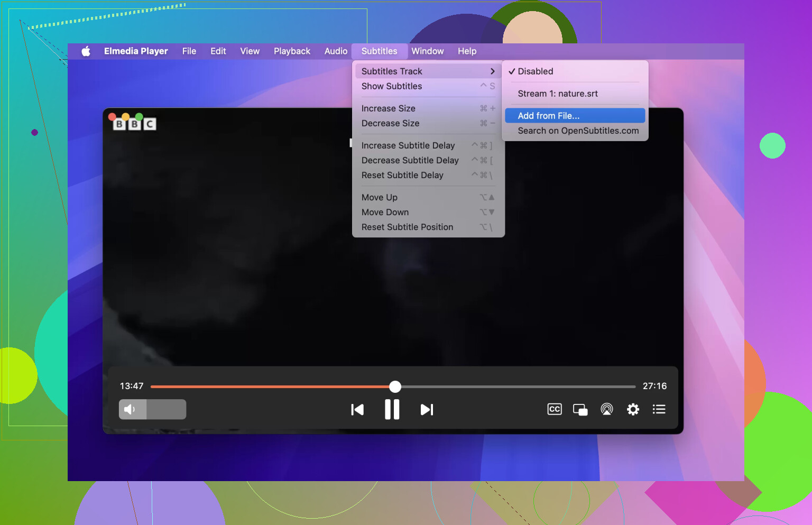Open the Playback menu
812x525 pixels.
[x=291, y=51]
